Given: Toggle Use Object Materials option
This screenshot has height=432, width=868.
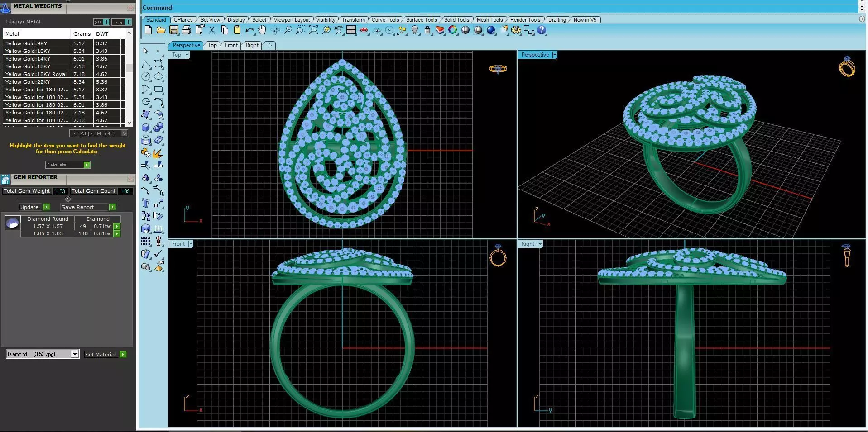Looking at the screenshot, I should pos(99,133).
